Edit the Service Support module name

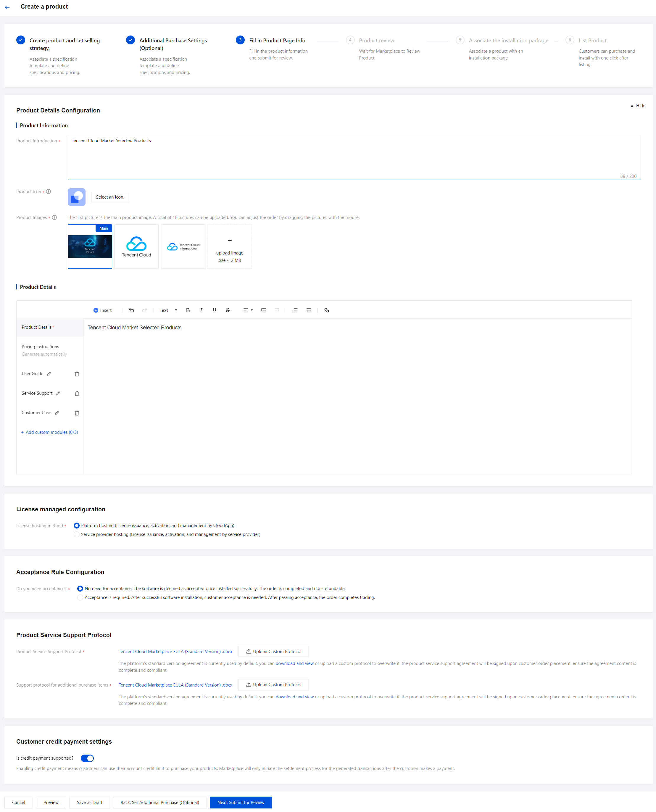point(58,393)
